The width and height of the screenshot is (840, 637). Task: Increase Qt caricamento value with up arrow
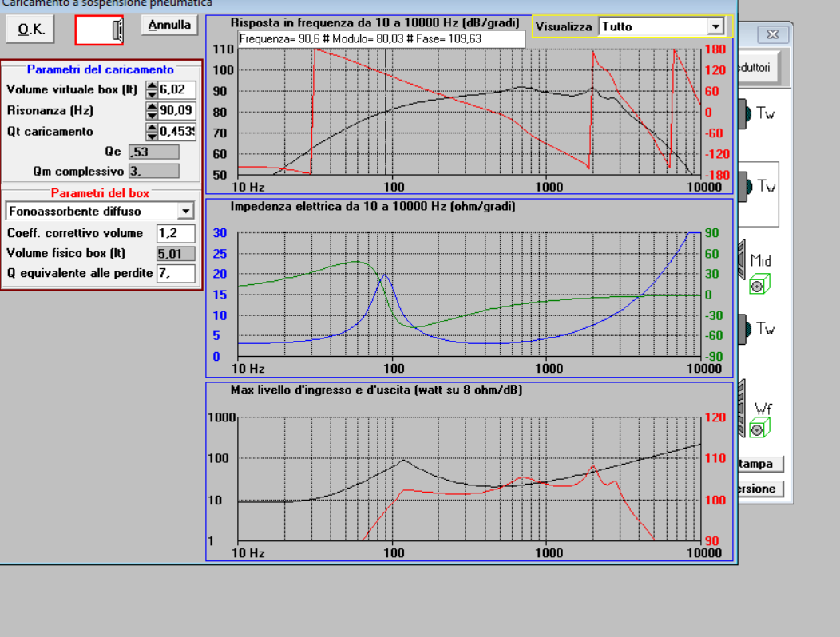pos(153,128)
